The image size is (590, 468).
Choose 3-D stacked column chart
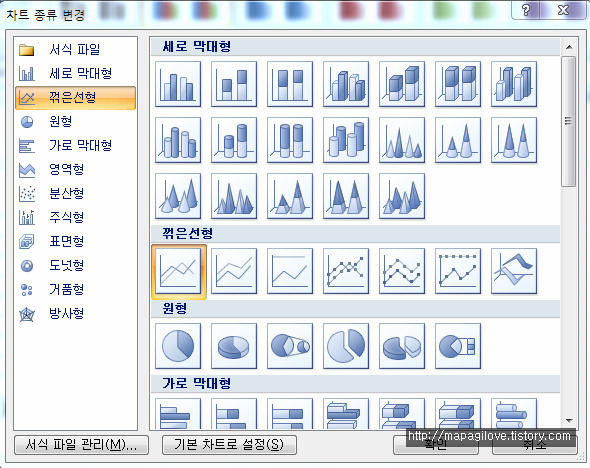coord(402,84)
